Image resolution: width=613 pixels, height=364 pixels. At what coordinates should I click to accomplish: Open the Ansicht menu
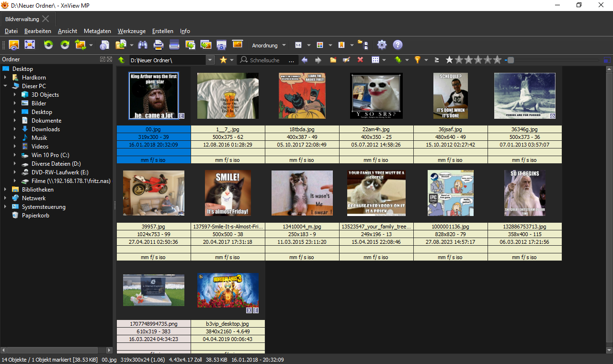pyautogui.click(x=68, y=31)
